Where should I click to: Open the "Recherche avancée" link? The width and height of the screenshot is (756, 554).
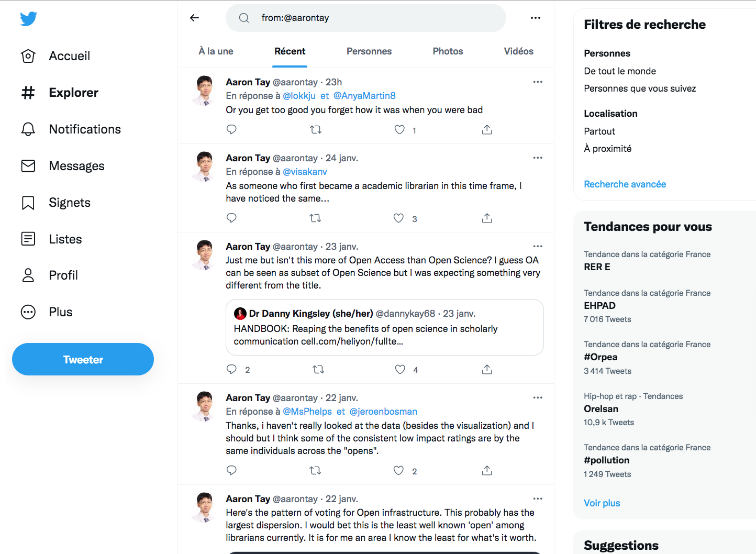click(625, 184)
